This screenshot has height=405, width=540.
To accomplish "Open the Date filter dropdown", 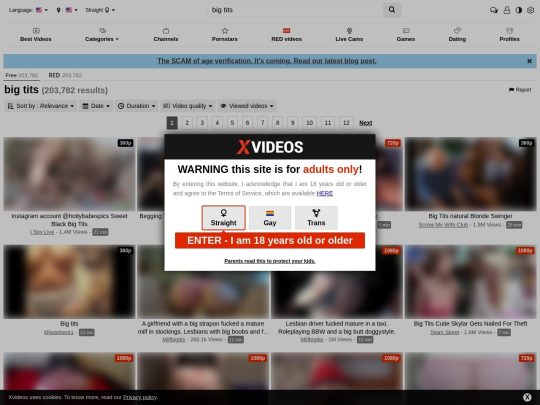I will tap(96, 106).
